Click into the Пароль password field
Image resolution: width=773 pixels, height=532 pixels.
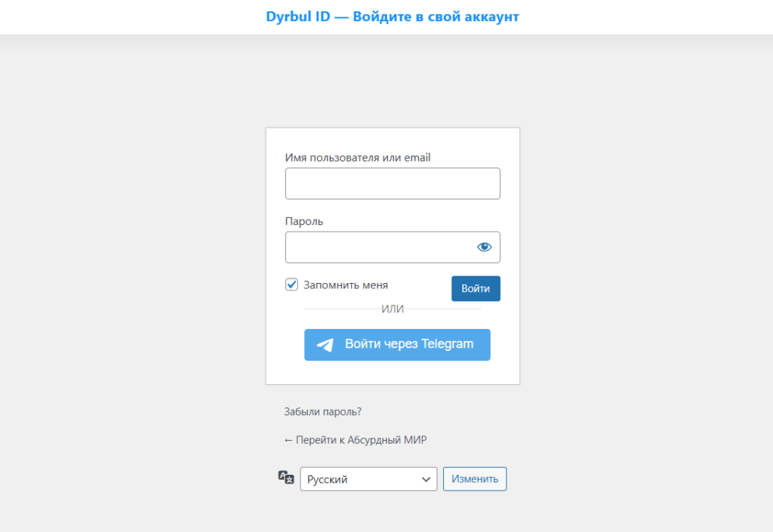click(x=377, y=247)
